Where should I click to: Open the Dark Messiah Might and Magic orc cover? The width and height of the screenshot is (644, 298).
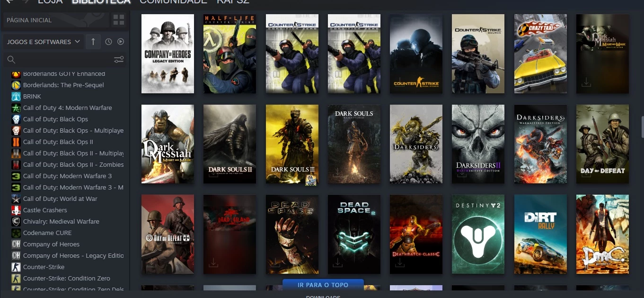pyautogui.click(x=168, y=144)
